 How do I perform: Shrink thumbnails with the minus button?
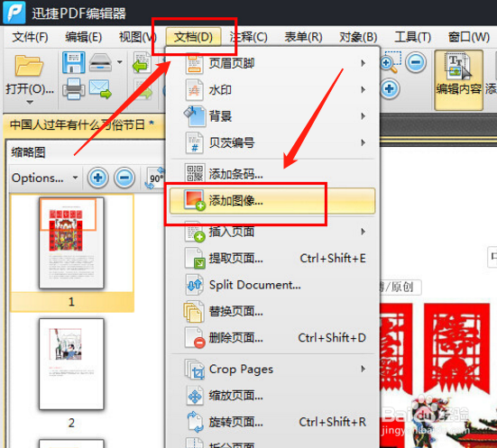pyautogui.click(x=124, y=178)
